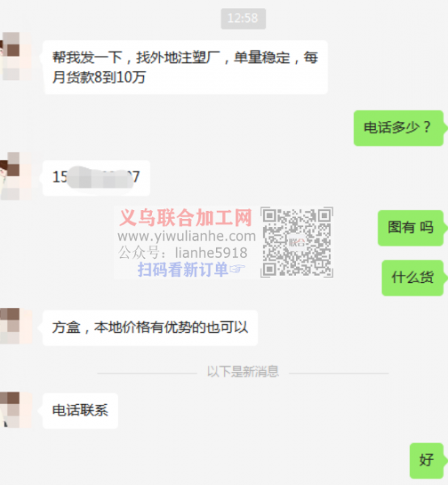448x485 pixels.
Task: Click the 联合 logo in the QR code center
Action: coord(297,242)
